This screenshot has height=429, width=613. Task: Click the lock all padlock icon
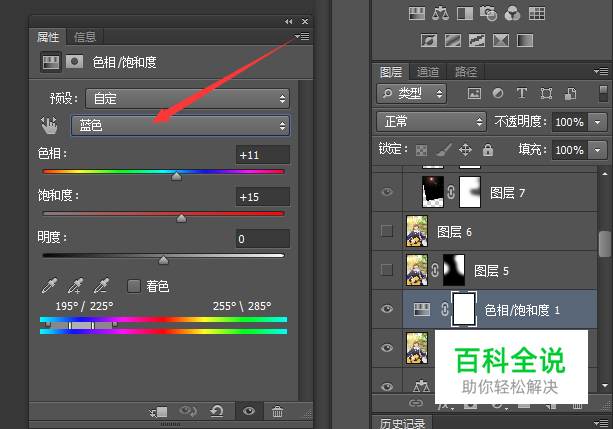[x=488, y=150]
